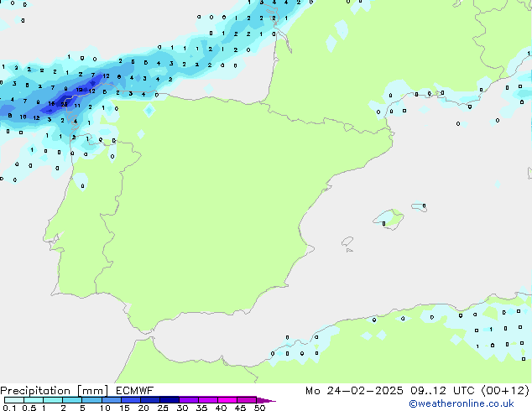Select the legend label '0.1'
The height and width of the screenshot is (411, 532).
tap(9, 408)
